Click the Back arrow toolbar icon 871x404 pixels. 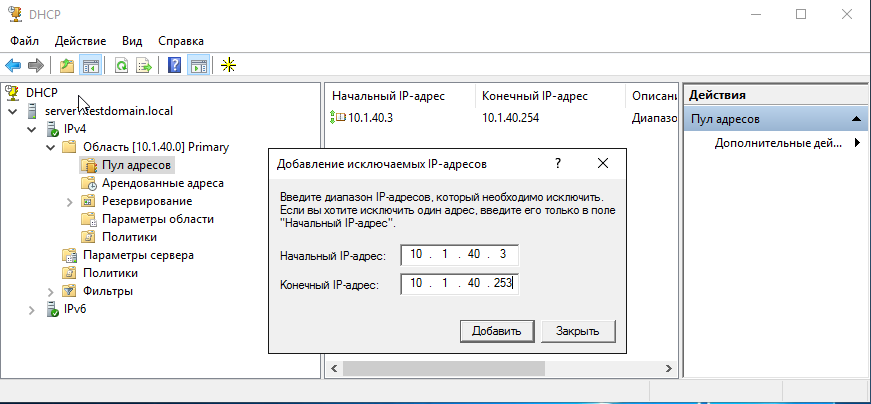[x=13, y=66]
